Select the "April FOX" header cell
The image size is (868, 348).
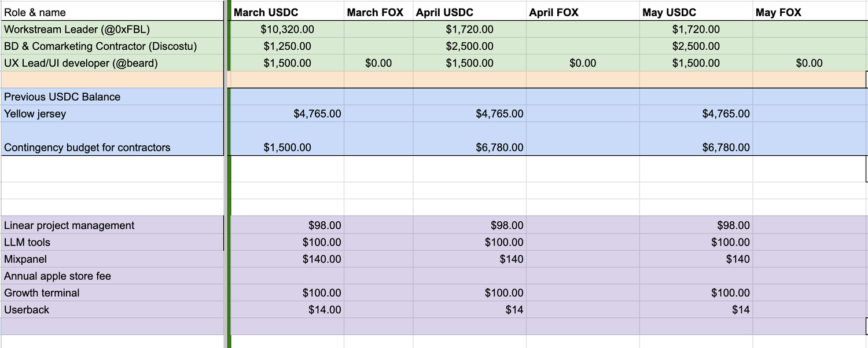coord(553,12)
